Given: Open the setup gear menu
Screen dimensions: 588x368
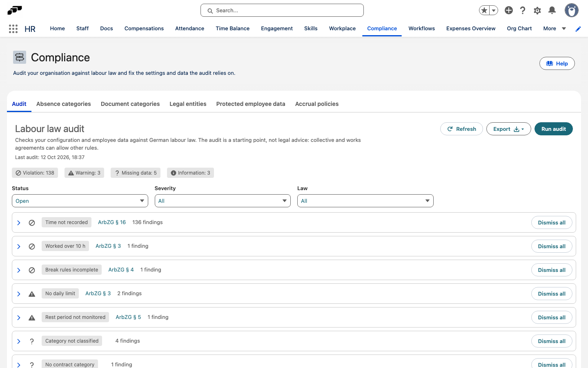Looking at the screenshot, I should tap(537, 10).
